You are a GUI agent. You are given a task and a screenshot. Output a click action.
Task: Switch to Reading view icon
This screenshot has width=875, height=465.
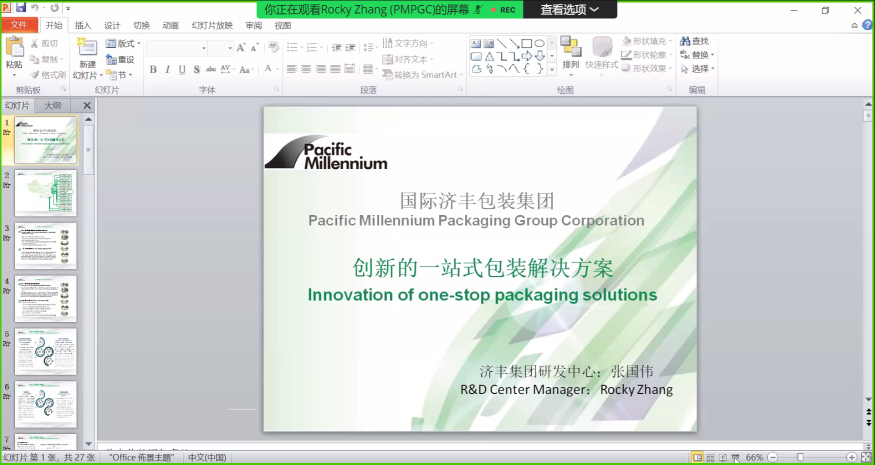[723, 458]
